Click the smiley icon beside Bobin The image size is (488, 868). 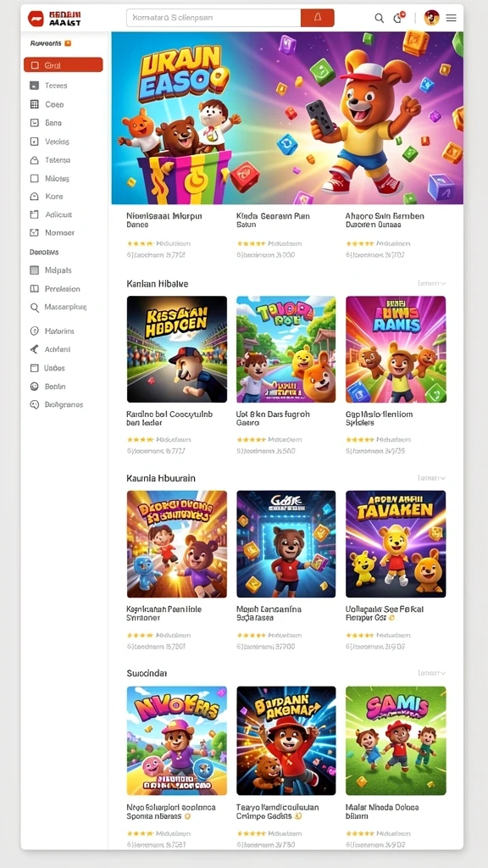pyautogui.click(x=34, y=387)
